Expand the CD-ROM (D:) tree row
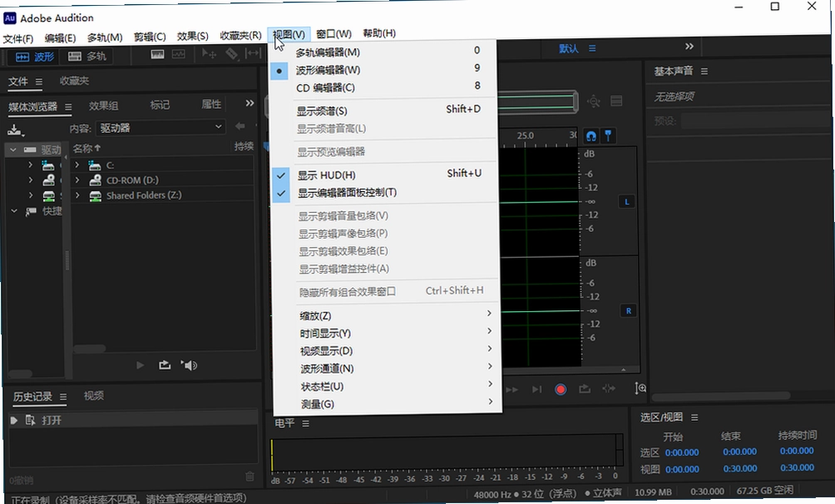The height and width of the screenshot is (504, 835). click(77, 180)
